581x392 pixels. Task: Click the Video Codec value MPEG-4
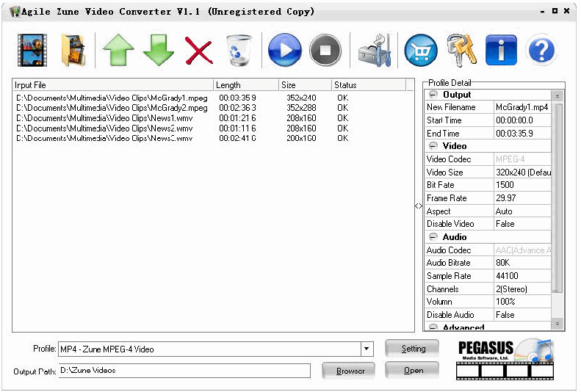point(522,159)
